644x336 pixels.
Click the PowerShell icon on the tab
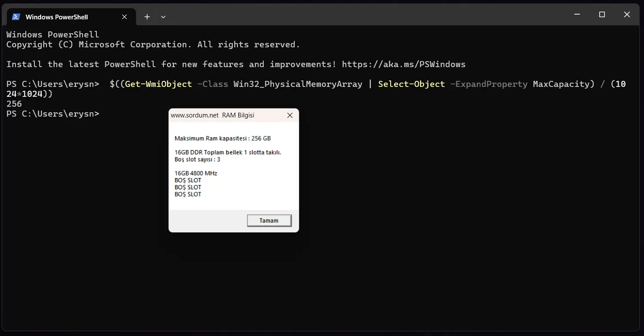16,17
